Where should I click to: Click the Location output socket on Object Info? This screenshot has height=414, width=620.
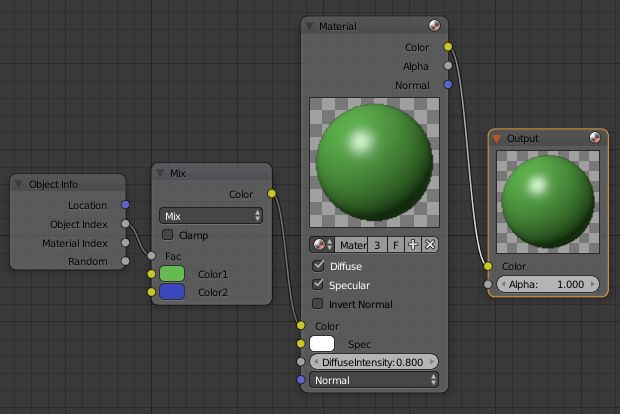125,204
